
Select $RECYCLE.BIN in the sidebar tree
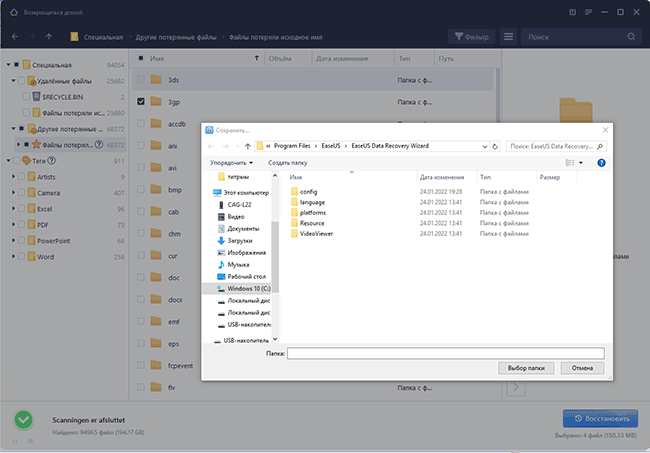tap(62, 97)
